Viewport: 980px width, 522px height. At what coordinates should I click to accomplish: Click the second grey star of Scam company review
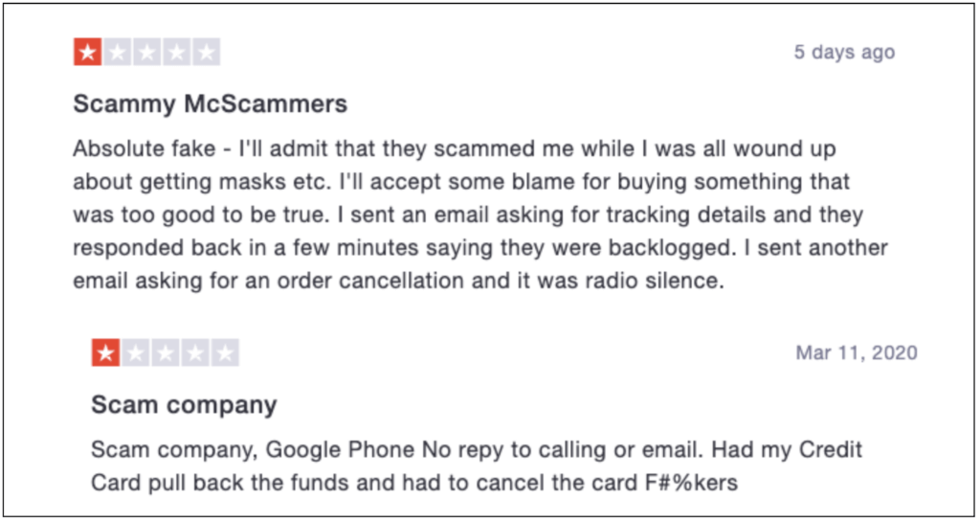tap(136, 353)
